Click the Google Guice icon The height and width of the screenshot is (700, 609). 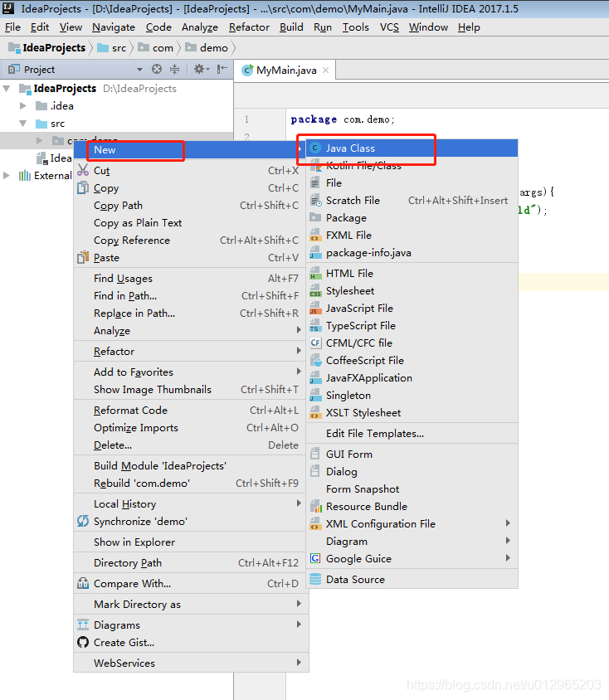click(315, 558)
